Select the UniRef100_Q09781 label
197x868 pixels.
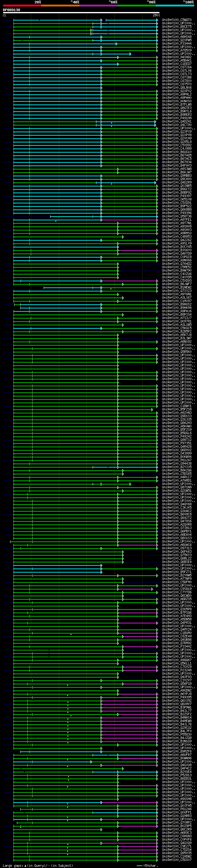(176, 321)
